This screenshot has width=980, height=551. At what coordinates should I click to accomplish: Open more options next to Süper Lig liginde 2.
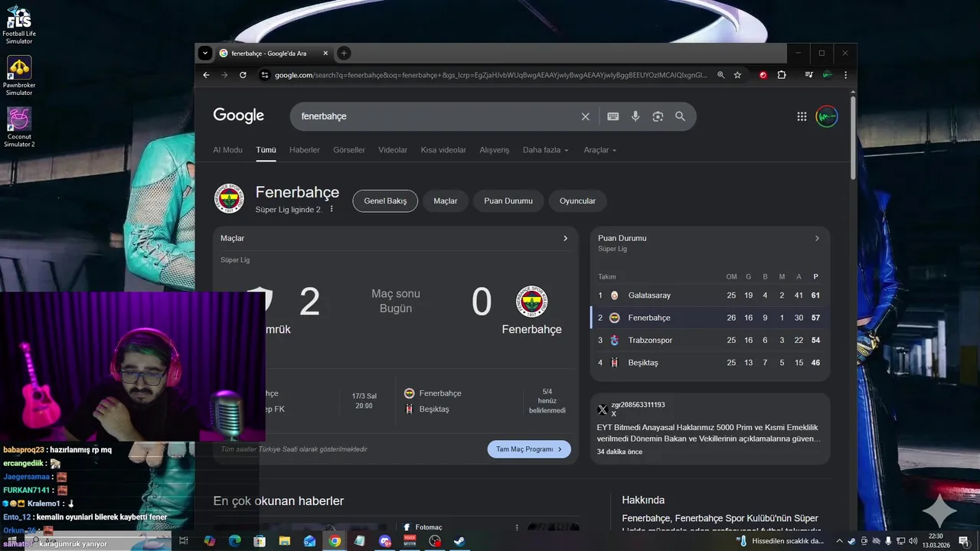tap(332, 209)
